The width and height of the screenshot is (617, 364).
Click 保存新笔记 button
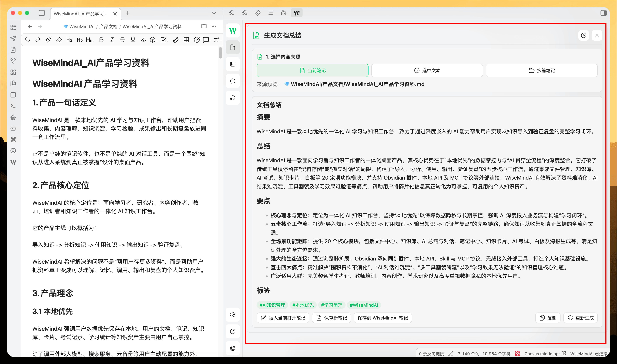point(331,318)
